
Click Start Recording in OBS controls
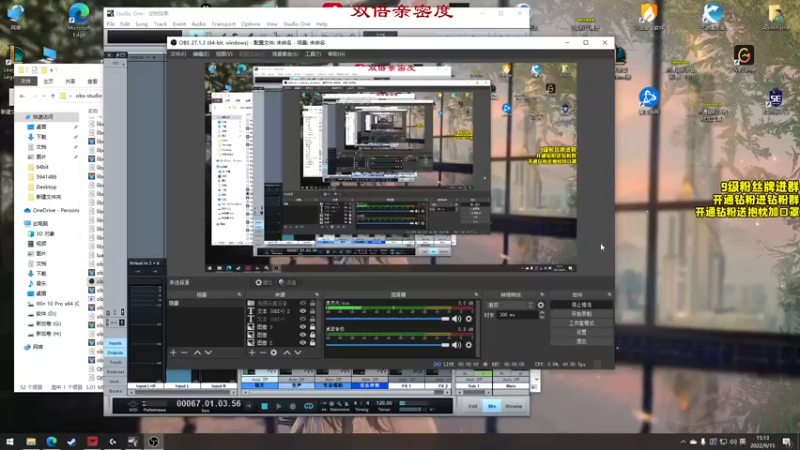[581, 314]
